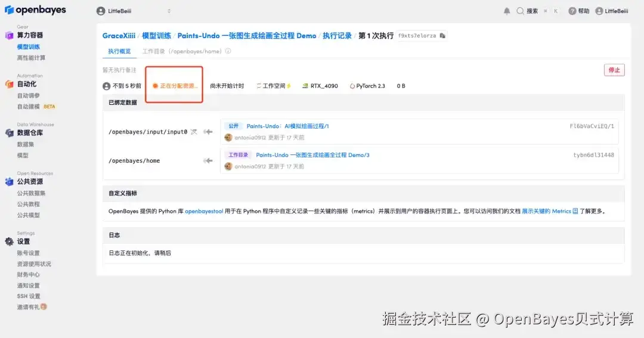644x338 pixels.
Task: Click the Paints-Undo Demo breadcrumb link
Action: 246,36
